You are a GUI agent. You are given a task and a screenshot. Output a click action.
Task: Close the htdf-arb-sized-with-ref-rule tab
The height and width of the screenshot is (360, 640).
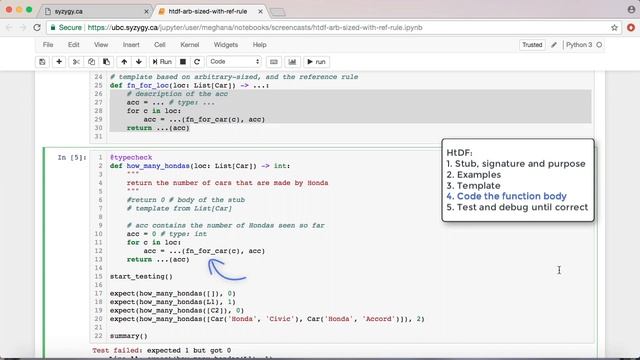[260, 11]
